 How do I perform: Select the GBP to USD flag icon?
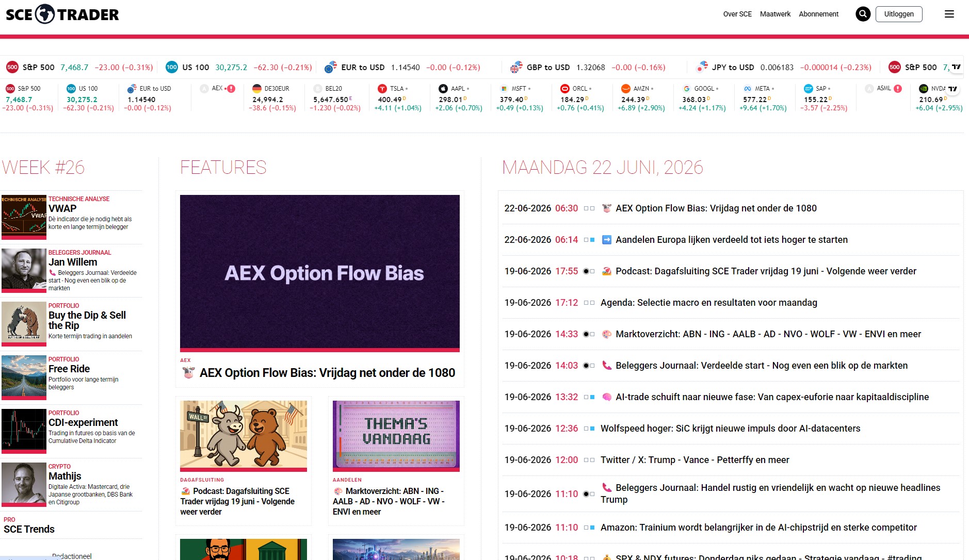(516, 67)
